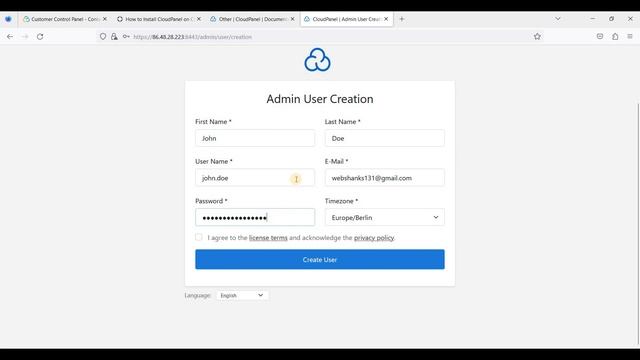The image size is (640, 360).
Task: Bookmark this page with the star icon
Action: tap(537, 37)
